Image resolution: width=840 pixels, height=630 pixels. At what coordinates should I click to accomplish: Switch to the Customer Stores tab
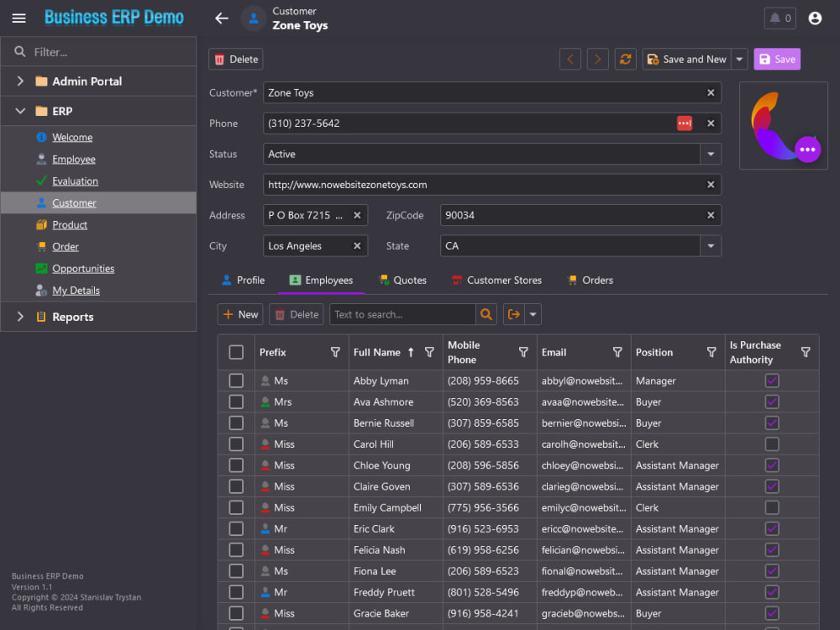coord(496,281)
